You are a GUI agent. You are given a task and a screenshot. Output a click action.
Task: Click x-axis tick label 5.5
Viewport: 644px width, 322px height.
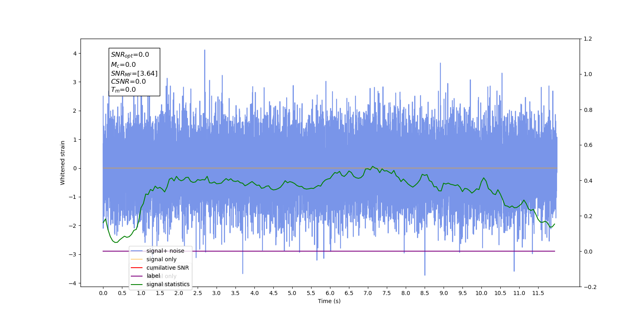pyautogui.click(x=311, y=293)
